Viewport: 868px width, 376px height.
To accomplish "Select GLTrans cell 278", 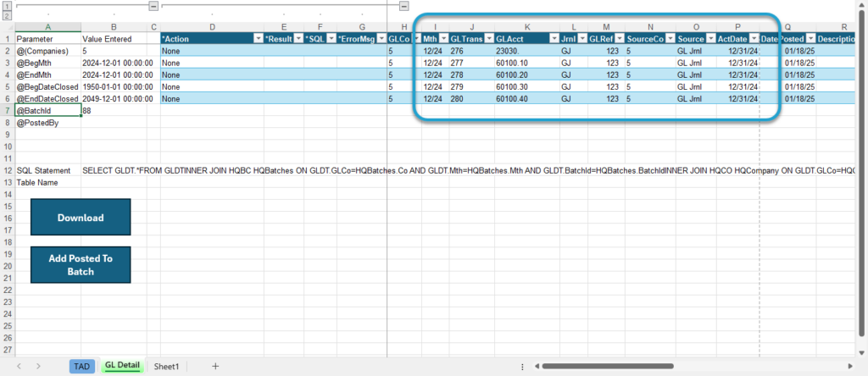I will point(471,75).
